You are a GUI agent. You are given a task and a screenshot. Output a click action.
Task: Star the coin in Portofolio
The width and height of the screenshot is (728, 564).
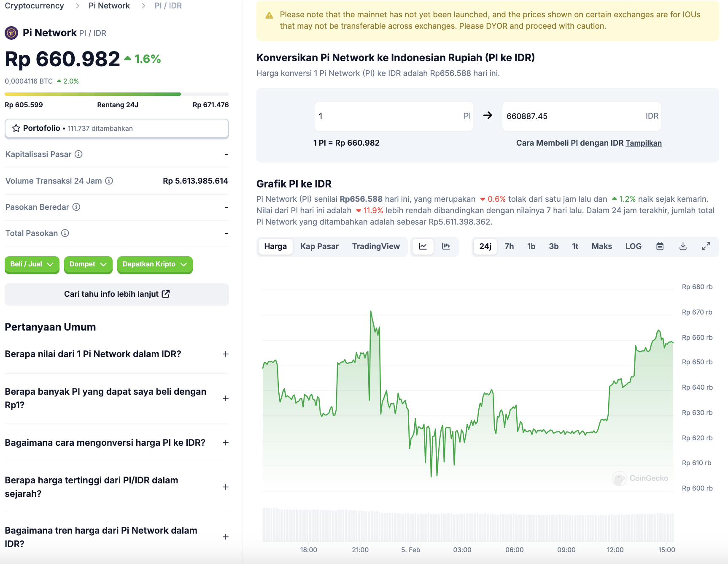tap(16, 128)
